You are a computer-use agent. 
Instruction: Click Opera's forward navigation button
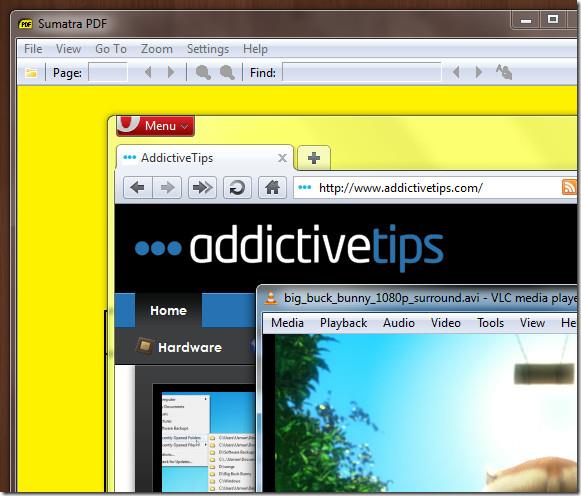(x=167, y=188)
